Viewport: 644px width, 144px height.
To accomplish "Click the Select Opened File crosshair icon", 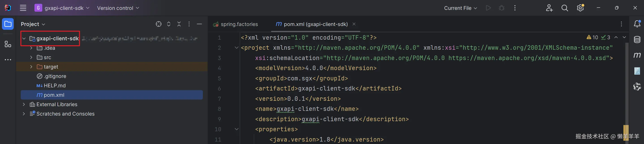I will [x=158, y=24].
